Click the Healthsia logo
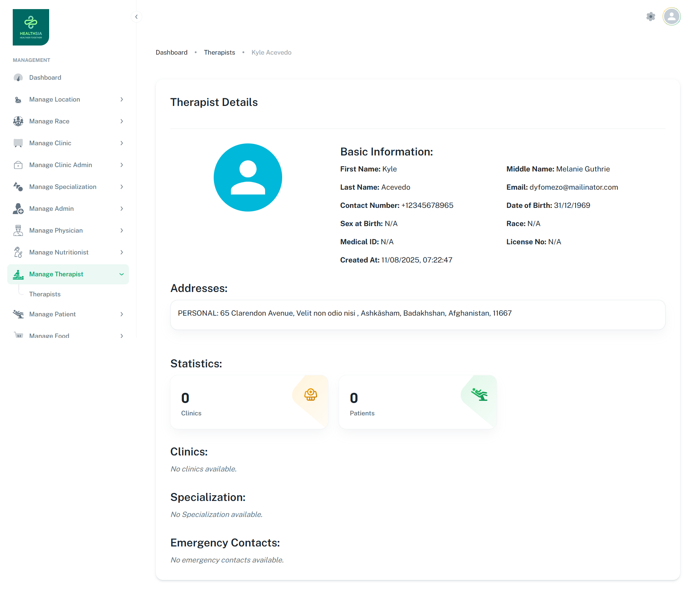Image resolution: width=699 pixels, height=616 pixels. tap(31, 27)
